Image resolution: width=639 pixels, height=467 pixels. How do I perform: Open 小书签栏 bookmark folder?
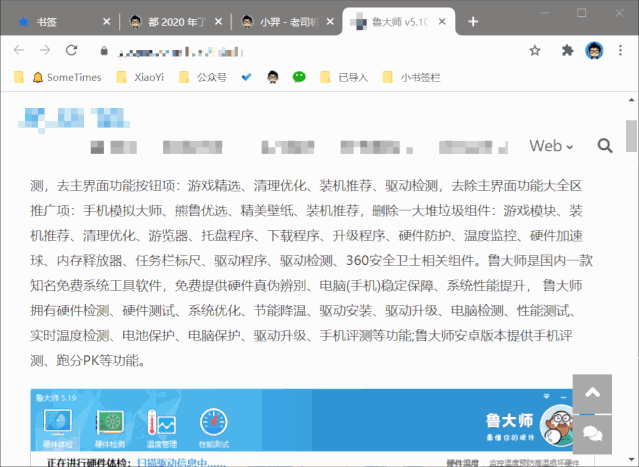click(x=412, y=77)
